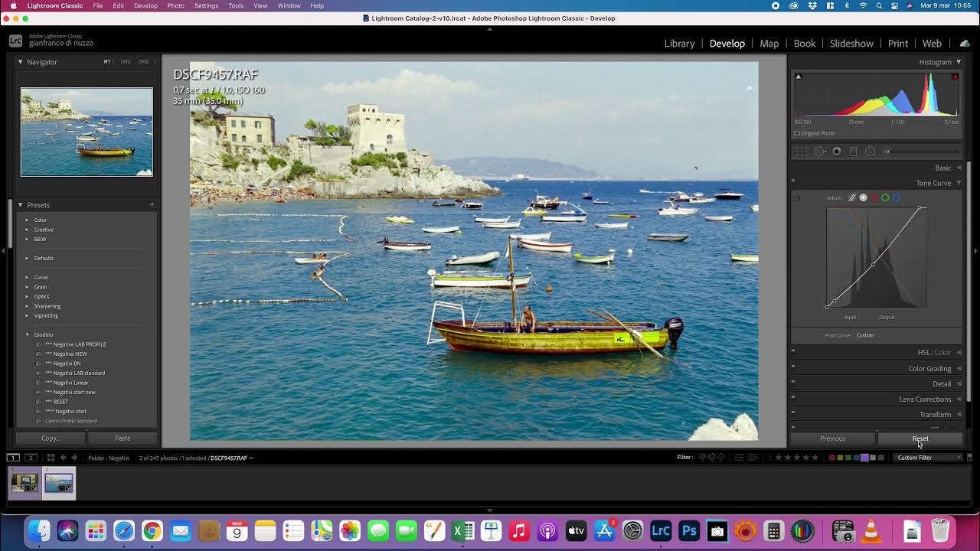980x551 pixels.
Task: Expand the Basic panel
Action: tap(959, 168)
